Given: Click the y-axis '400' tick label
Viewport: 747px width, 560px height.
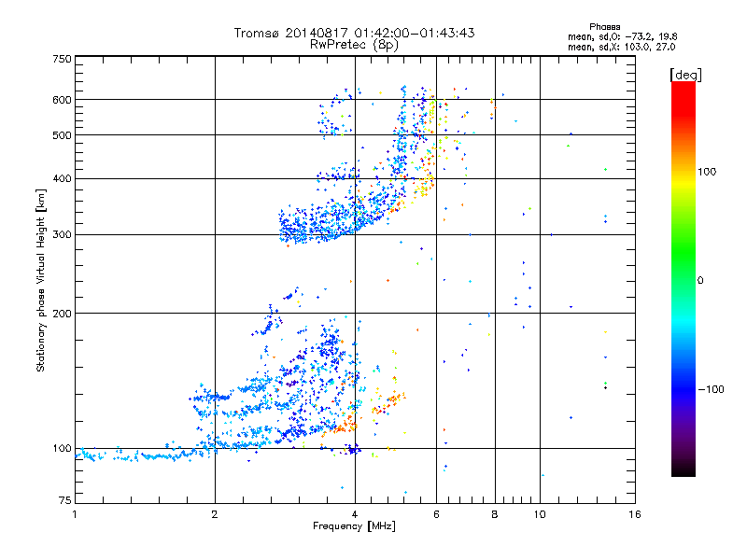Looking at the screenshot, I should (62, 179).
